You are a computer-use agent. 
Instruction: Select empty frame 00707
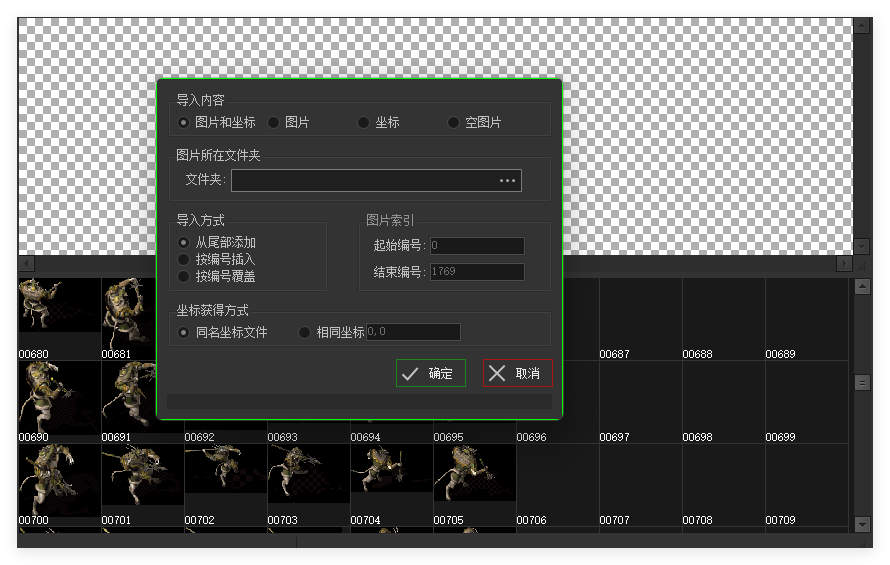(x=640, y=485)
